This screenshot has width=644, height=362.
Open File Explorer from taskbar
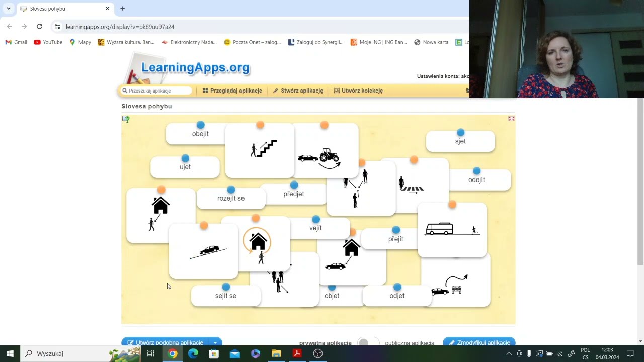tap(276, 353)
